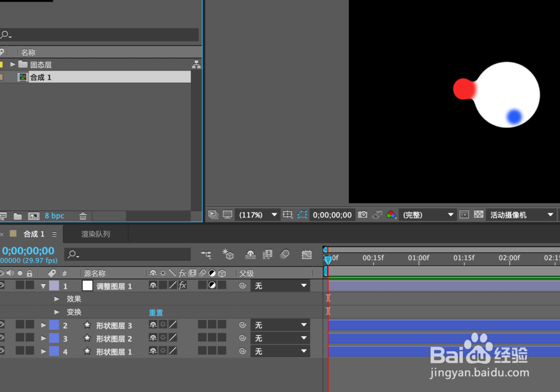This screenshot has width=560, height=392.
Task: Click project panel search field
Action: coord(99,35)
